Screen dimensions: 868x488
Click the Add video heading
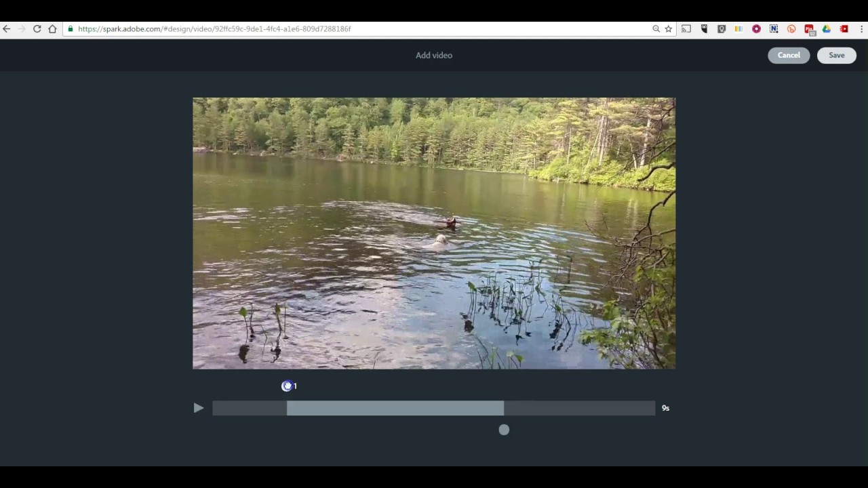(x=434, y=56)
